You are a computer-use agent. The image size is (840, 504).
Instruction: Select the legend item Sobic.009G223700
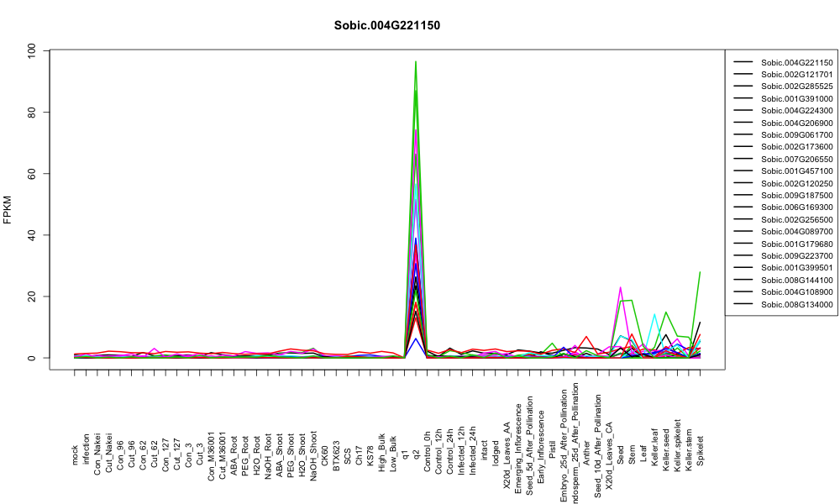[x=796, y=255]
